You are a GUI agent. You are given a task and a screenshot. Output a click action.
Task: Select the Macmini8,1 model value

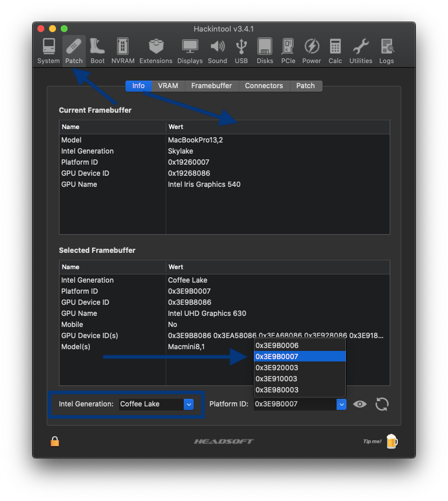(x=186, y=347)
